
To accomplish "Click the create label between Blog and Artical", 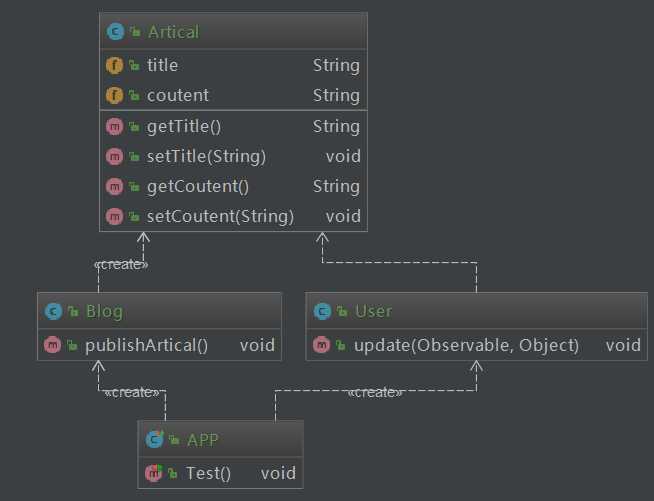I will coord(121,264).
